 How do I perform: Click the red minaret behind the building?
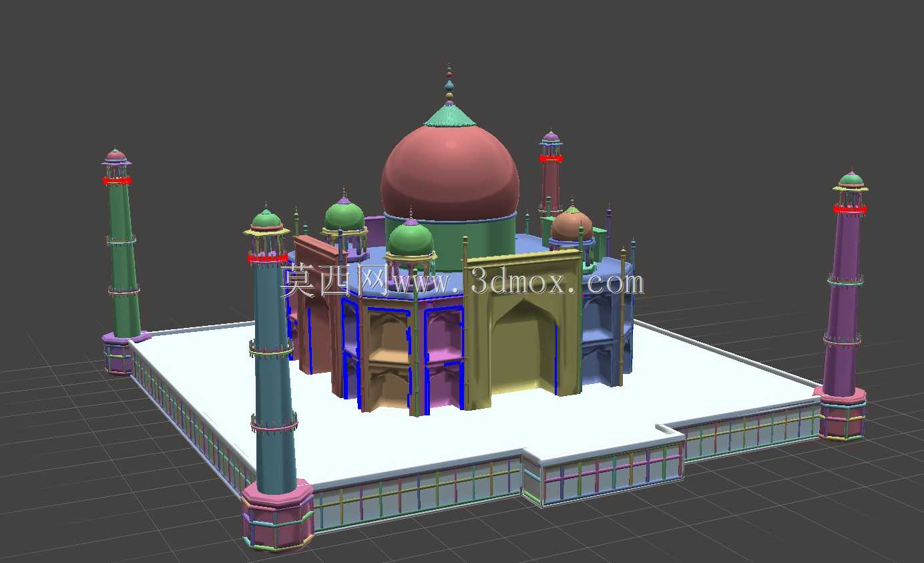(x=551, y=187)
